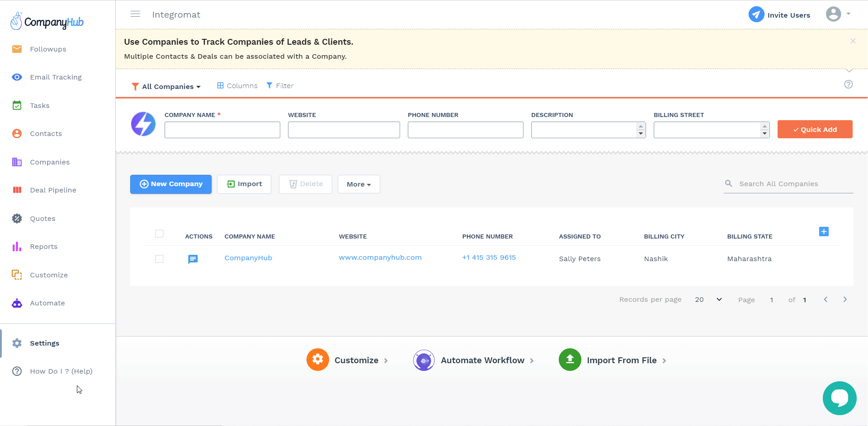Open the records per page dropdown
868x426 pixels.
[709, 300]
